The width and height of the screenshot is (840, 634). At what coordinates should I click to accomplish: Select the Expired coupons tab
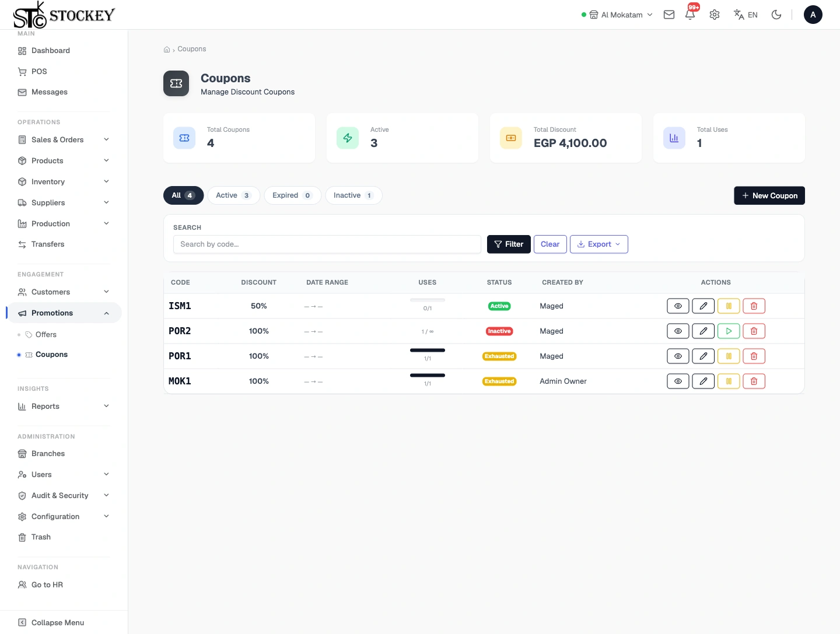coord(292,195)
